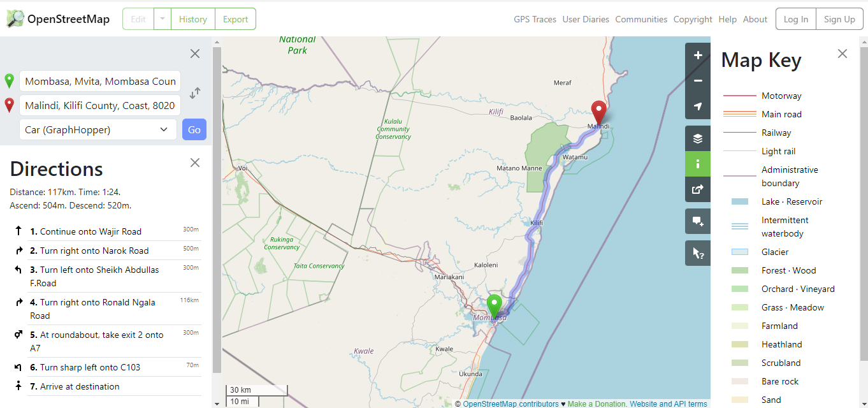Click Mariakani label on map
The image size is (868, 408).
tap(449, 277)
